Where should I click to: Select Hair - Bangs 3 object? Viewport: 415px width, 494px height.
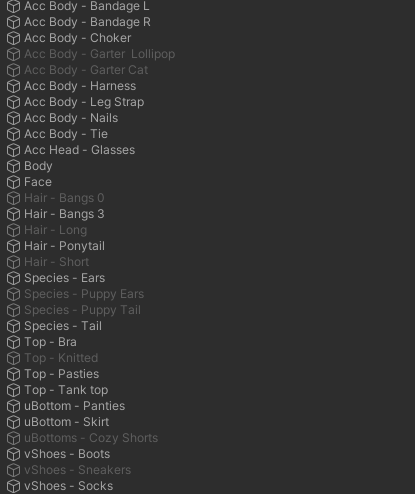click(64, 214)
